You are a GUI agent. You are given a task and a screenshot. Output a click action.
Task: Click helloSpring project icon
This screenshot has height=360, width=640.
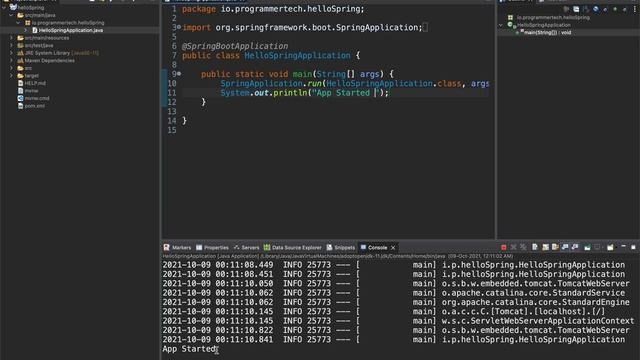pos(13,7)
